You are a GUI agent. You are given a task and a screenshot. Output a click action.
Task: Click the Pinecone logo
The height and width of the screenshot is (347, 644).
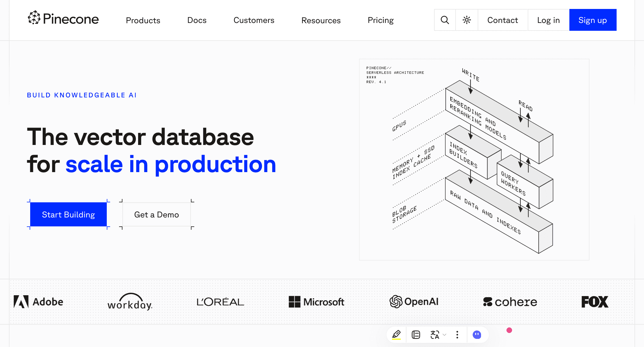click(63, 18)
